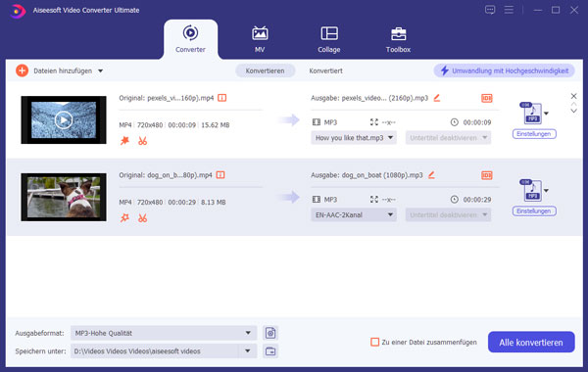
Task: Switch to the MV tab
Action: point(260,39)
